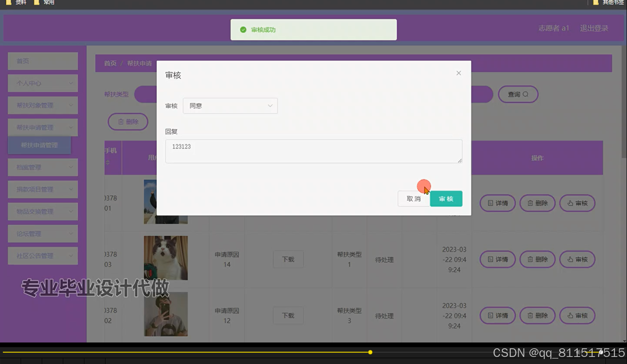Expand the 帮扶对象管理 sidebar menu
Image resolution: width=627 pixels, height=364 pixels.
43,105
